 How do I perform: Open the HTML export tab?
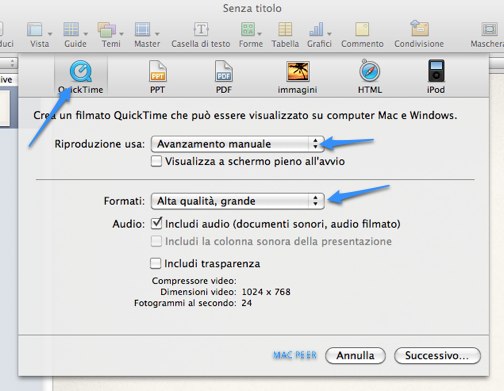click(369, 77)
